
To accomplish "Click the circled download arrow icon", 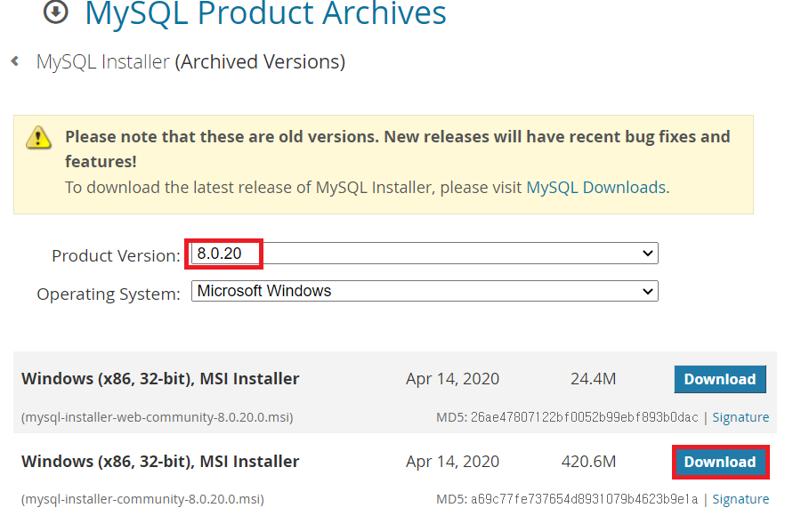I will pyautogui.click(x=56, y=12).
